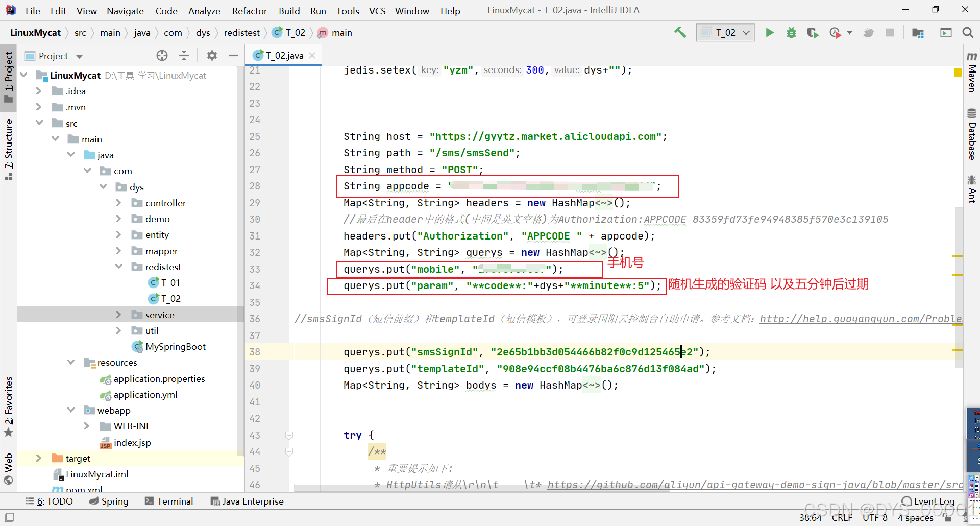Open the profiler run icon
This screenshot has height=526, width=980.
click(x=835, y=33)
